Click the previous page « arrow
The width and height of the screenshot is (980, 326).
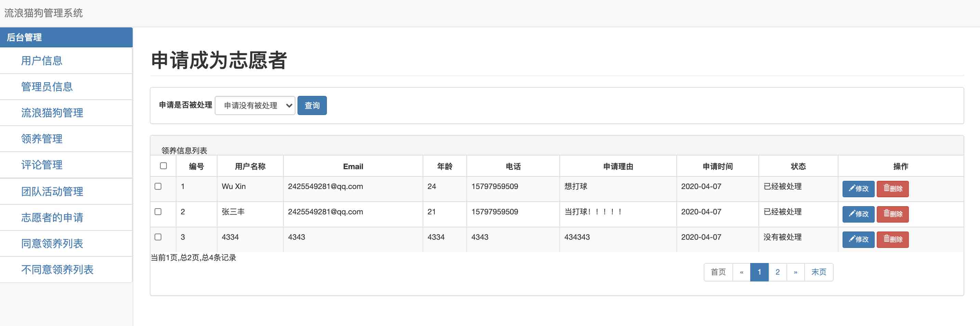pos(741,272)
